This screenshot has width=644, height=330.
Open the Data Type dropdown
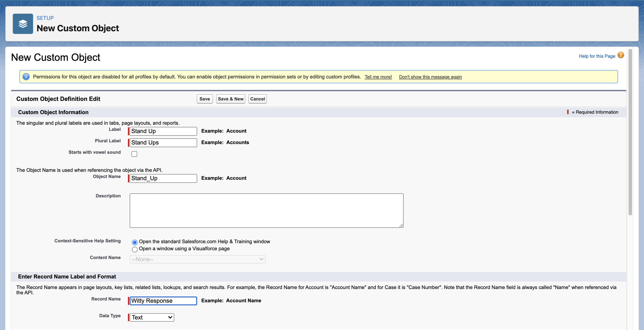tap(152, 317)
